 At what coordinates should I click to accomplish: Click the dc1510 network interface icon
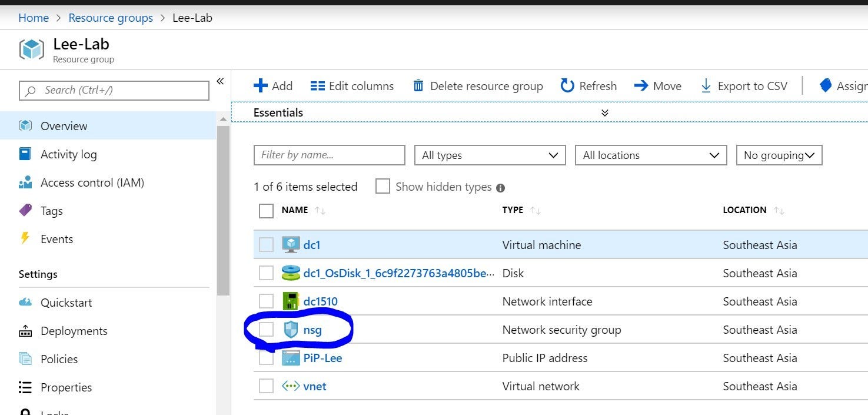tap(291, 301)
